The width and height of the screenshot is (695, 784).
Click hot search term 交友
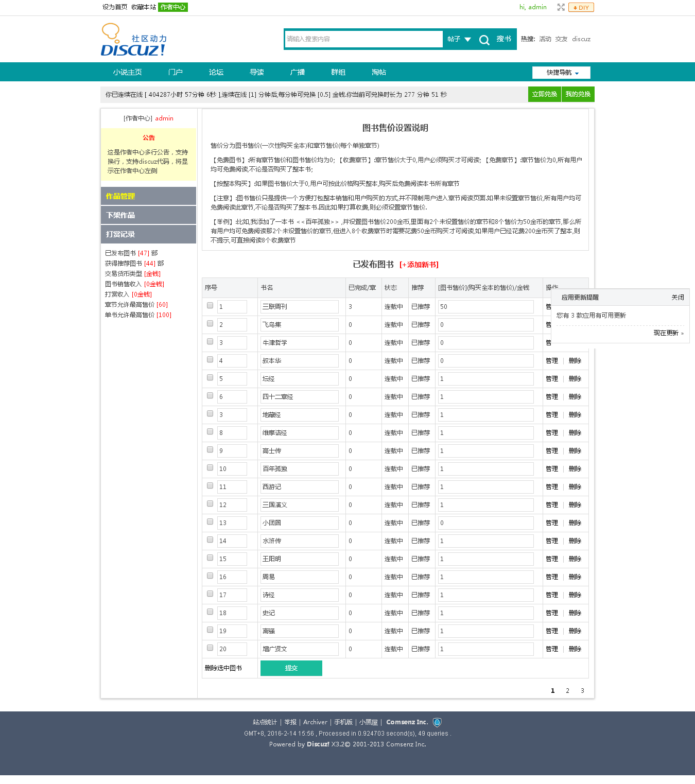(x=562, y=39)
